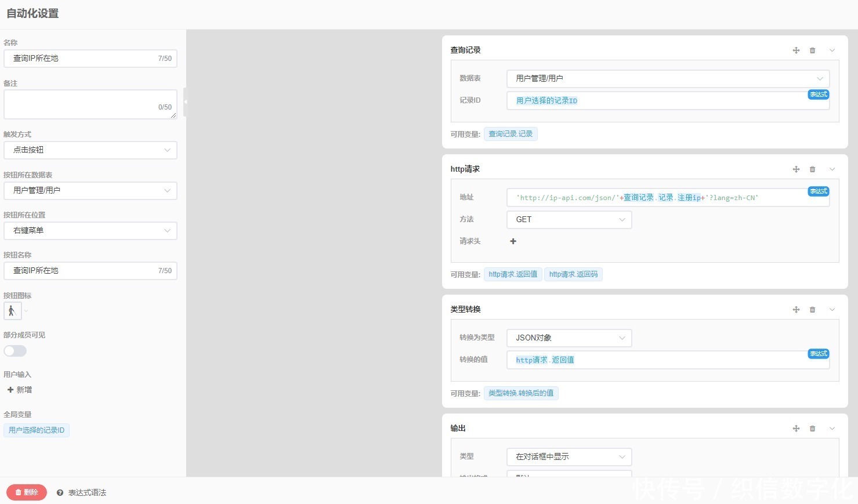Toggle 表达式 mode on 地址 field
This screenshot has width=858, height=504.
click(818, 191)
